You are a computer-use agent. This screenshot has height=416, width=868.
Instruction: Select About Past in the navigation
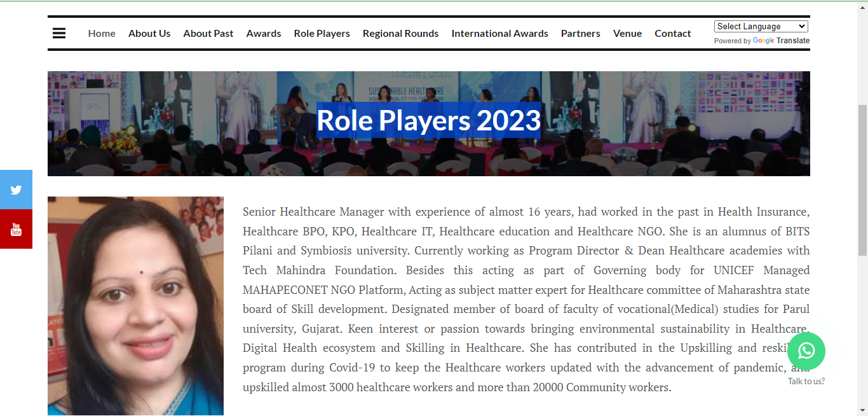[208, 33]
